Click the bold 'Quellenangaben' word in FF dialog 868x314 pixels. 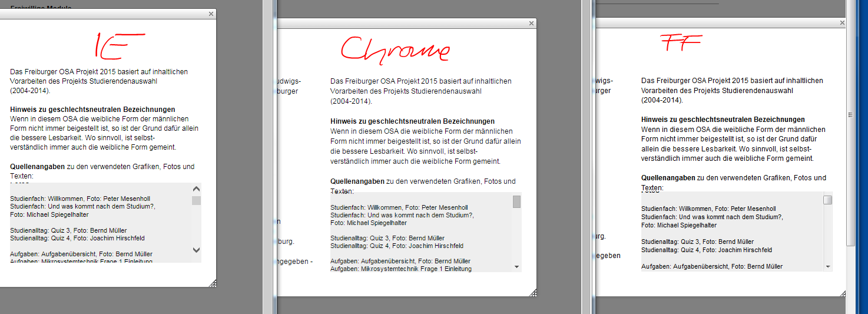669,178
